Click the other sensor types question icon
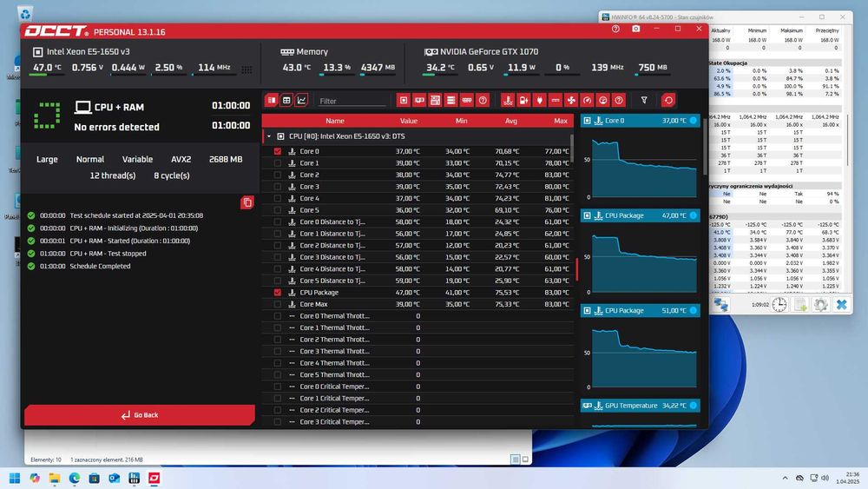The width and height of the screenshot is (868, 489). click(x=619, y=100)
